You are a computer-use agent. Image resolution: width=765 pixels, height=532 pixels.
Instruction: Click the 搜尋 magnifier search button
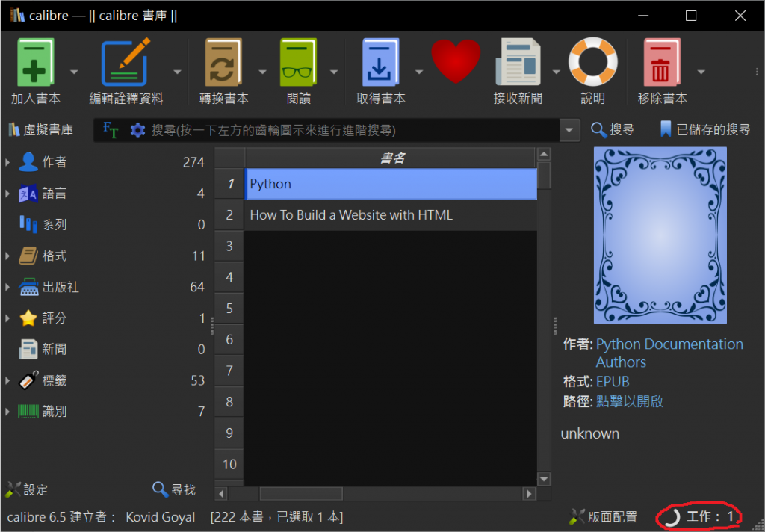tap(613, 130)
